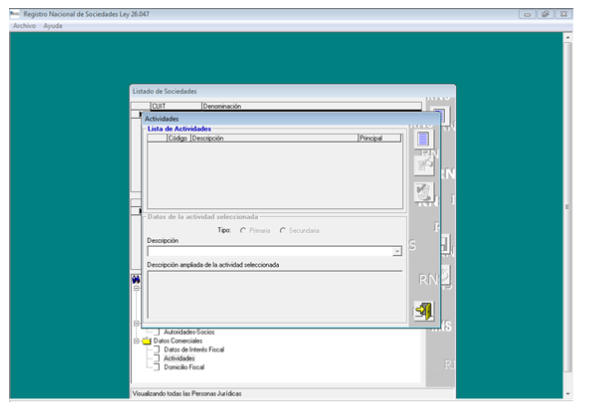Select Domicilio Fiscal tree item

coord(184,367)
